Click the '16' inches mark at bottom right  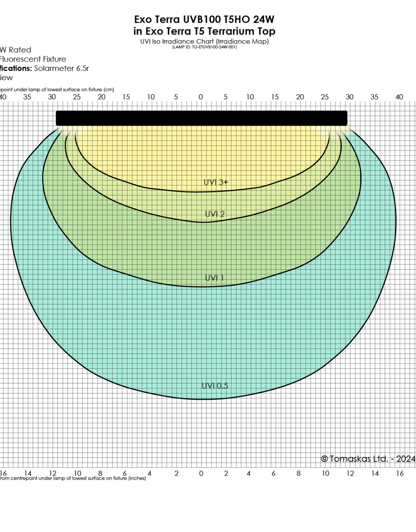point(400,474)
